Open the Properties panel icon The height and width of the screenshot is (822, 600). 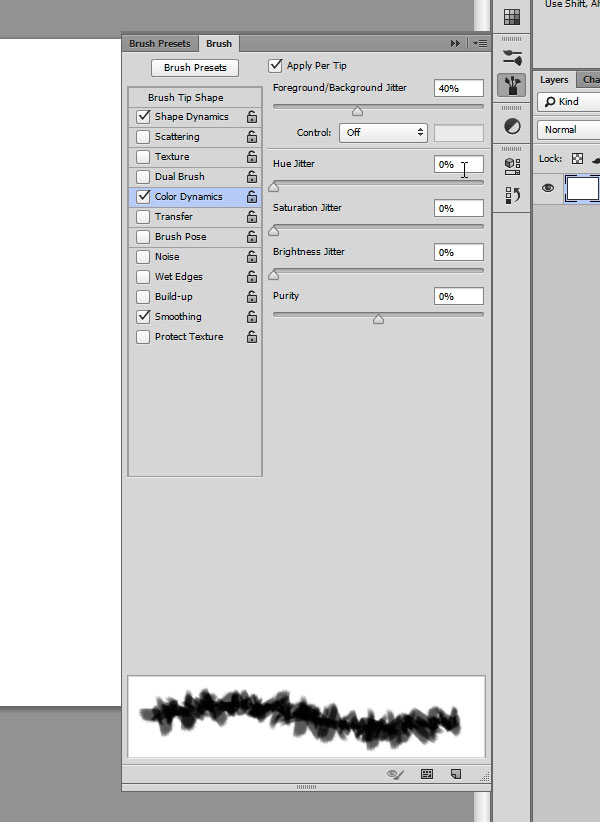tap(512, 164)
